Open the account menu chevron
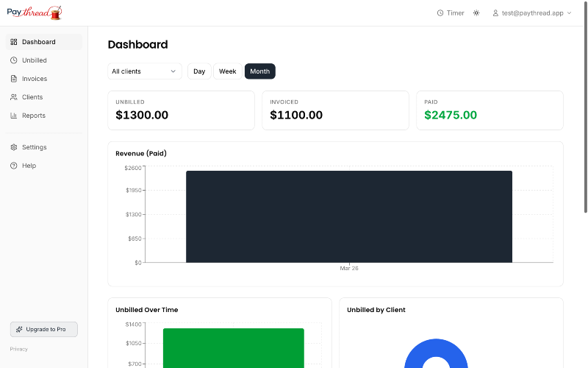588x368 pixels. (569, 13)
